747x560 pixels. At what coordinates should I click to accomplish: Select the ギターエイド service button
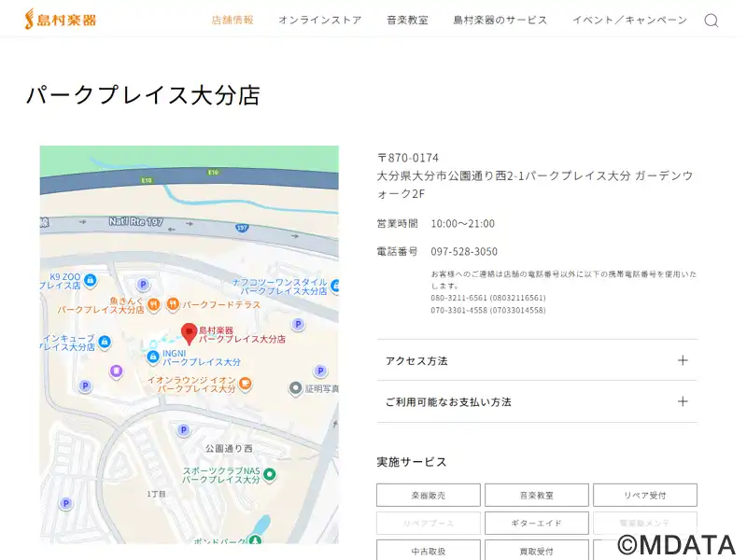(x=537, y=523)
